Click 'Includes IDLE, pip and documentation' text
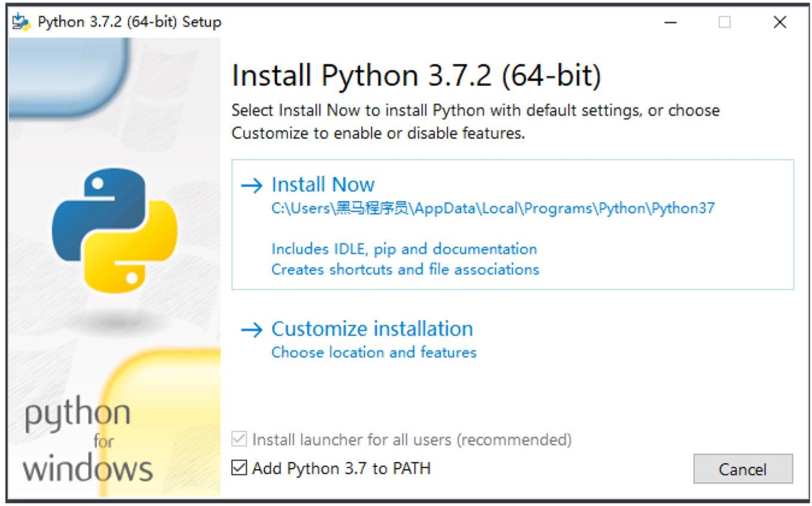 (x=404, y=249)
